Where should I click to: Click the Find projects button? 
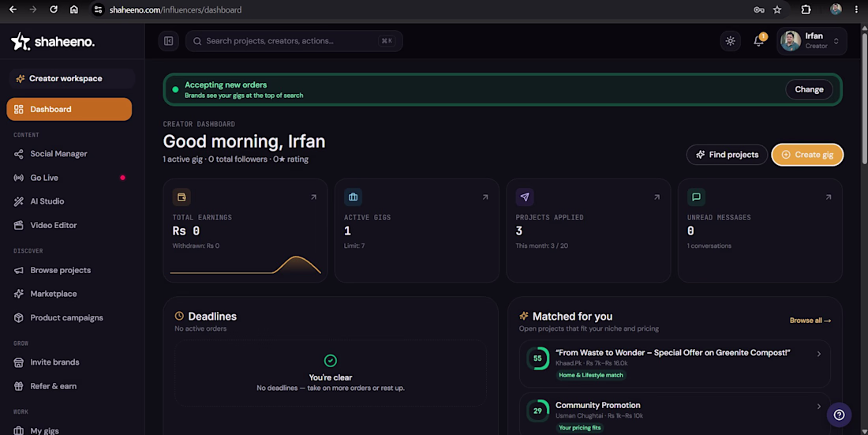point(727,155)
